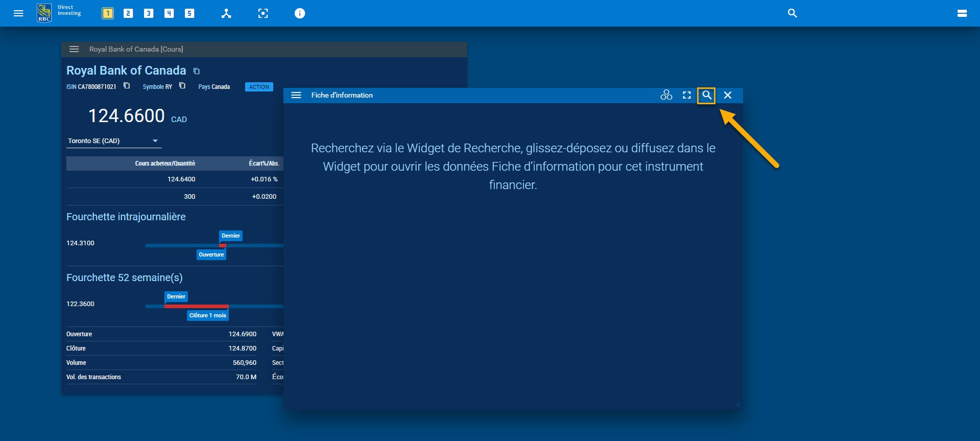This screenshot has height=441, width=980.
Task: Open search in Fiche d'information widget
Action: (x=706, y=95)
